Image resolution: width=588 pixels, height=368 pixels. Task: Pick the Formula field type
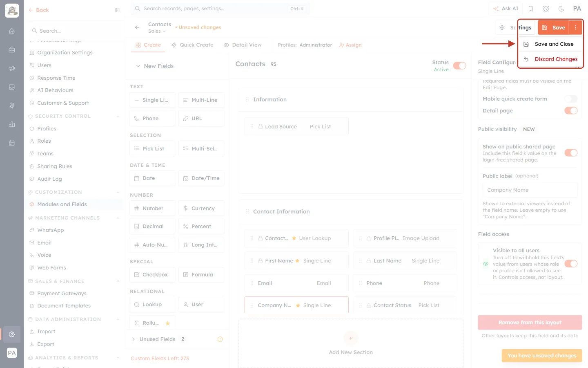pos(201,275)
